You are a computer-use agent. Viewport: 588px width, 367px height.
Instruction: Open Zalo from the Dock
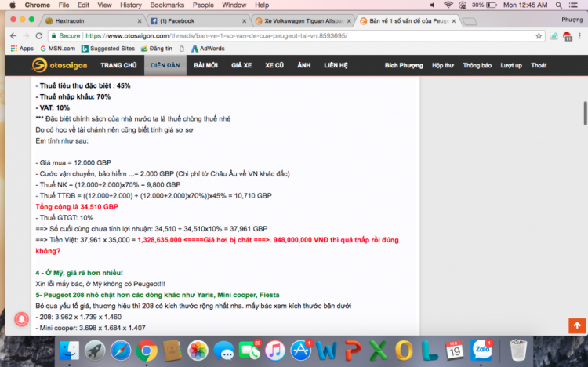(481, 351)
